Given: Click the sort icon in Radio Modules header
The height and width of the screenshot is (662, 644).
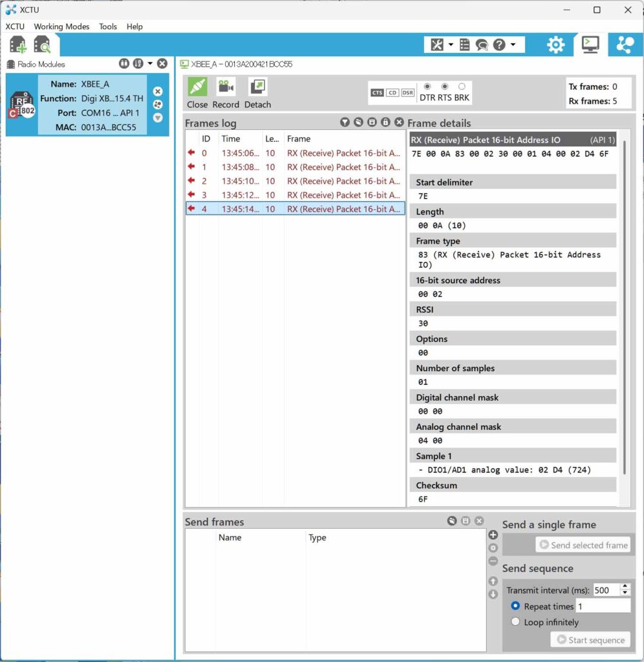Looking at the screenshot, I should 138,64.
